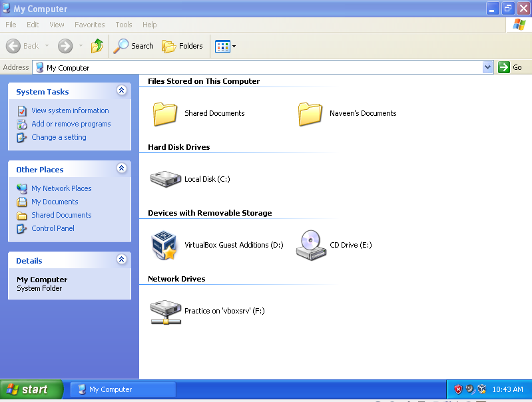Viewport: 532px width, 402px height.
Task: Select Practice on 'vboxsrv' (F:) network drive icon
Action: pos(166,312)
